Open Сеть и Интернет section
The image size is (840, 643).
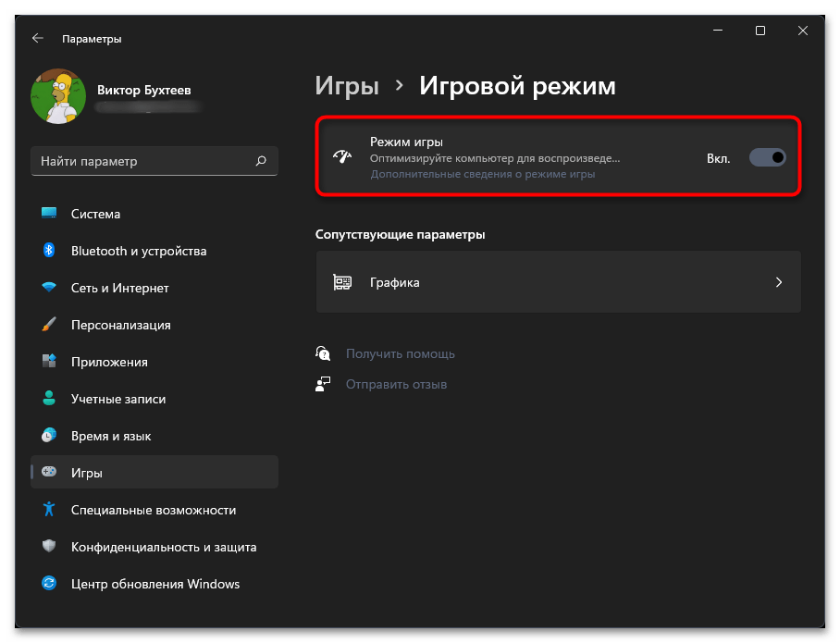(x=154, y=288)
